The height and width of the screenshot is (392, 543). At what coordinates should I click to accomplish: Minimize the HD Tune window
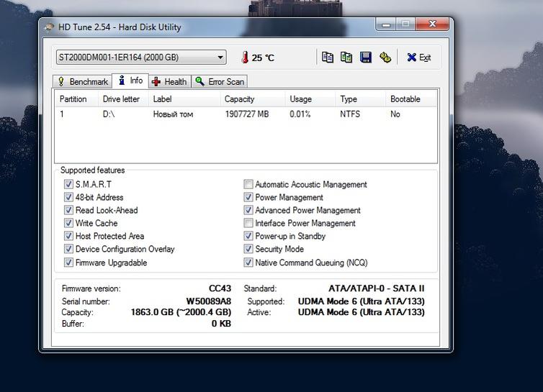click(x=386, y=24)
